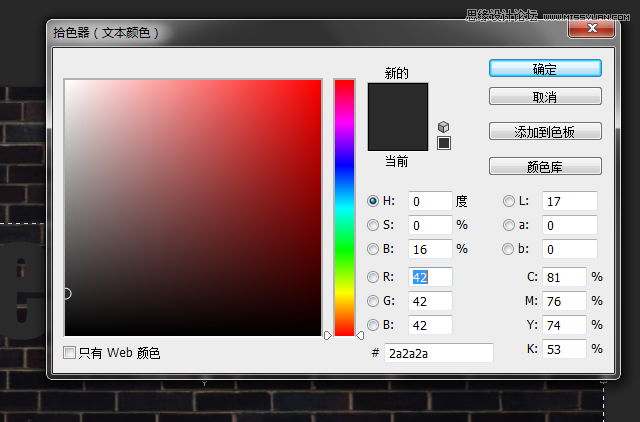Click the web-safe color cube warning icon

443,127
